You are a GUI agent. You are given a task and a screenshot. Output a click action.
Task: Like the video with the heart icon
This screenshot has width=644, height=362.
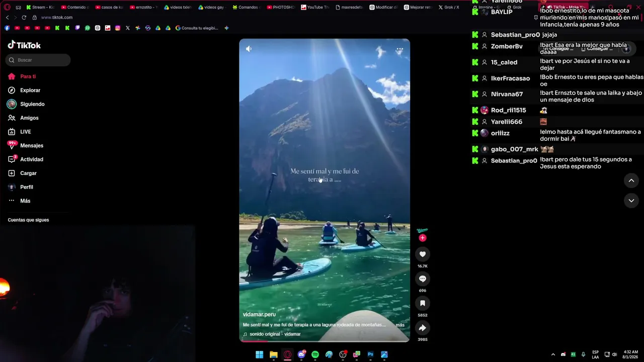[x=423, y=254]
